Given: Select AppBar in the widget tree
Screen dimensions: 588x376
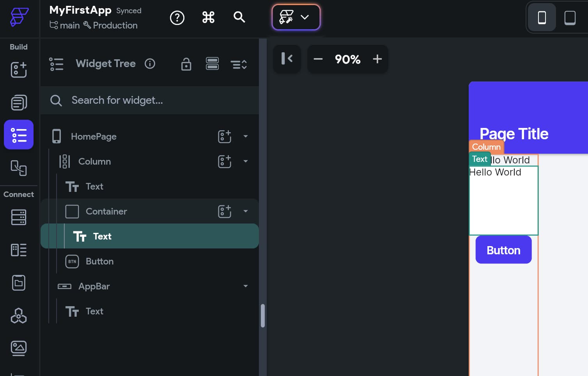Looking at the screenshot, I should [94, 286].
